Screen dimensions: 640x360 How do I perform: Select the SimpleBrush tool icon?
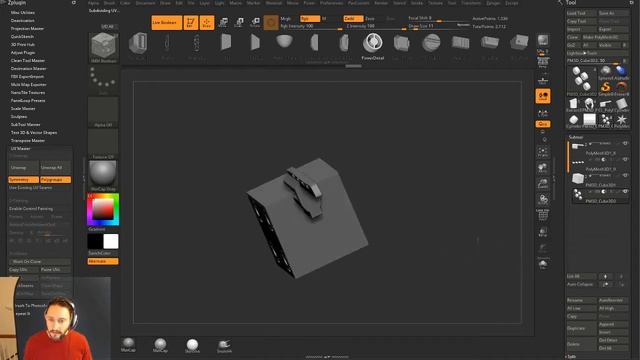[x=606, y=87]
